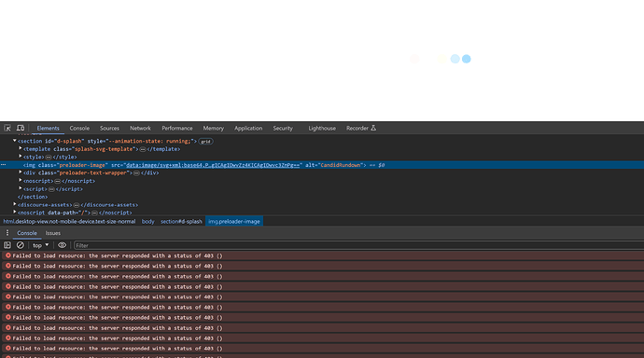The height and width of the screenshot is (358, 644).
Task: Select the first Failed to load resource message
Action: point(118,255)
